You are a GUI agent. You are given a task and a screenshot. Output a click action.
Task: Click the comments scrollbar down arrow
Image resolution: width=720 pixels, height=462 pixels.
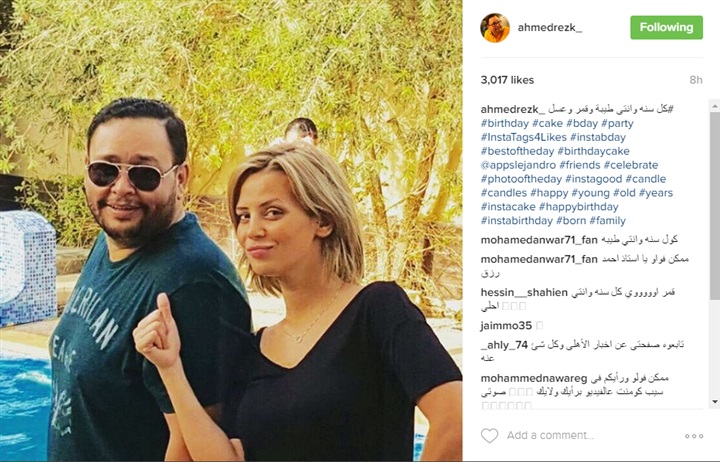pyautogui.click(x=714, y=402)
